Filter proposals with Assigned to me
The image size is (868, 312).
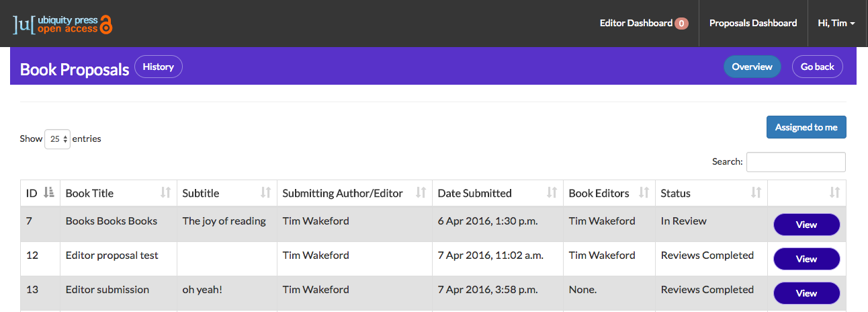[806, 127]
